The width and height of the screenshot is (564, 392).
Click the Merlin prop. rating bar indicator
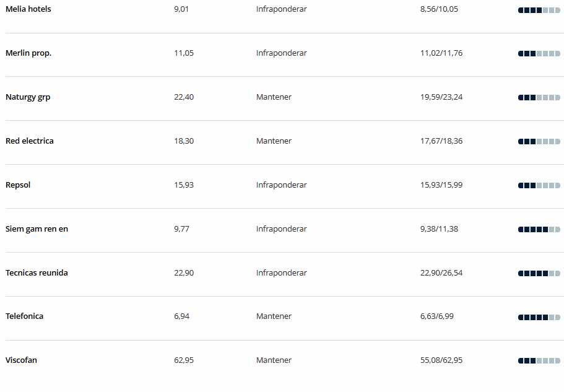pyautogui.click(x=539, y=54)
